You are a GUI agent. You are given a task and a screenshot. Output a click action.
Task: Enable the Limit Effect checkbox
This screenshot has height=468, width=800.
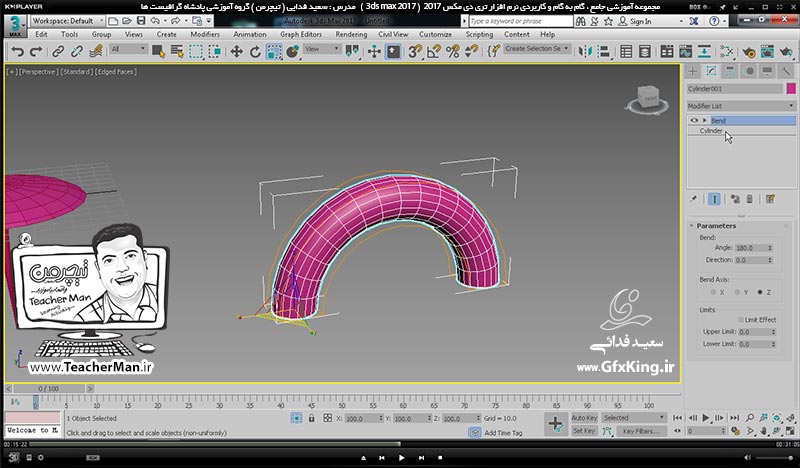741,320
